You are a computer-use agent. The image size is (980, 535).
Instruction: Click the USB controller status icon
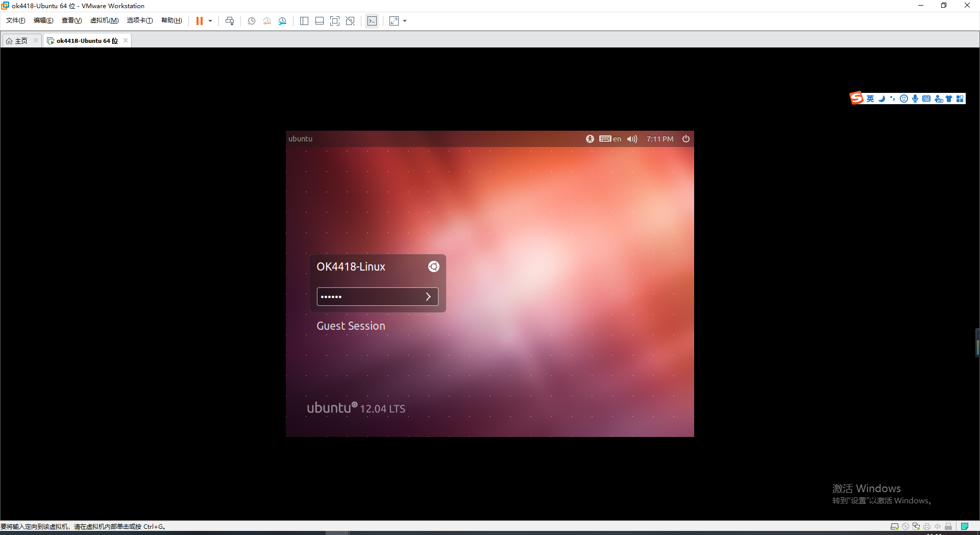coord(948,526)
